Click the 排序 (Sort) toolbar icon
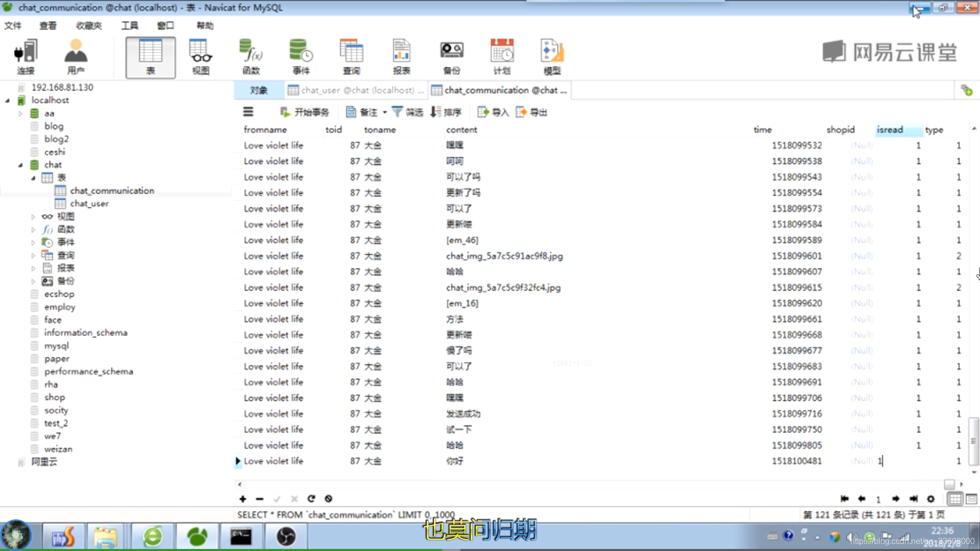The width and height of the screenshot is (980, 551). tap(445, 112)
